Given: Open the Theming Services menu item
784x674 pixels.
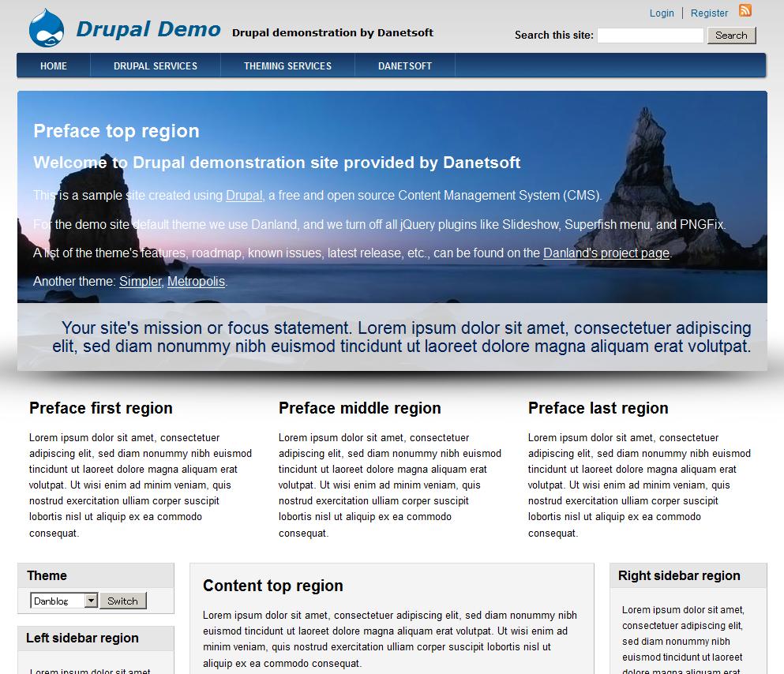Looking at the screenshot, I should click(x=287, y=66).
